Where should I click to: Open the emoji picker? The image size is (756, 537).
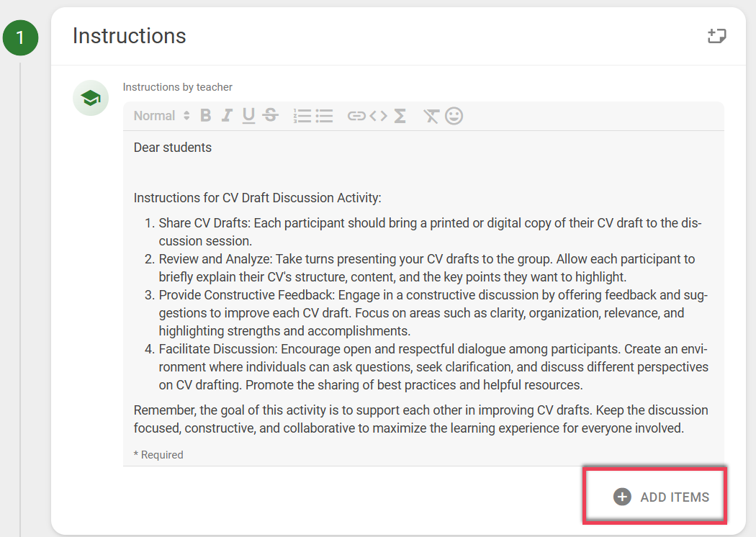(454, 115)
